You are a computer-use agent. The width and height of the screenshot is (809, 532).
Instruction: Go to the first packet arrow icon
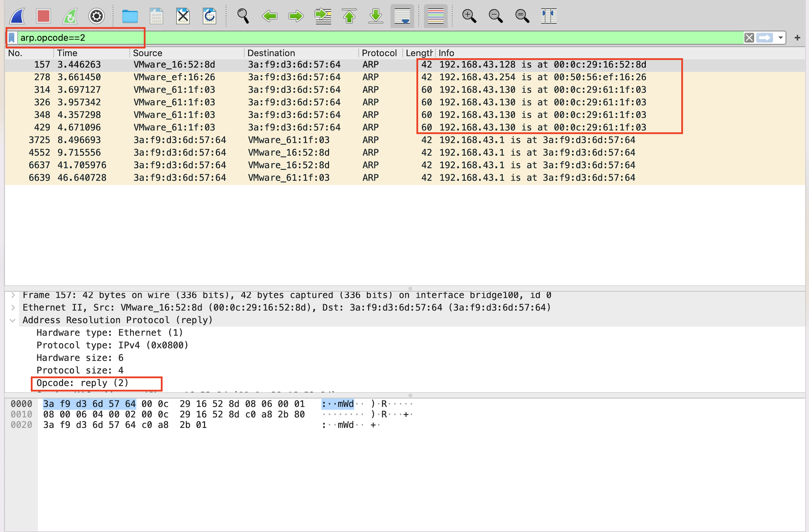pyautogui.click(x=349, y=16)
